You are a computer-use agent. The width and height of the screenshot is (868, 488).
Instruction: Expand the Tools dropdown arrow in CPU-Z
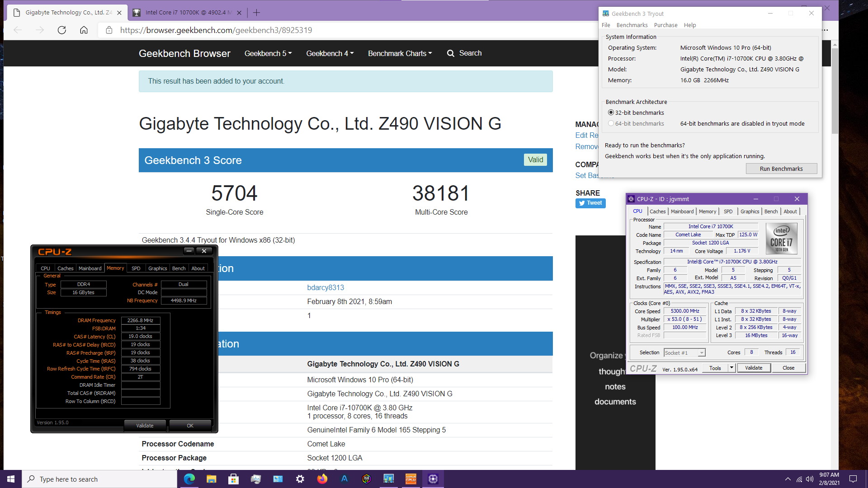[731, 368]
